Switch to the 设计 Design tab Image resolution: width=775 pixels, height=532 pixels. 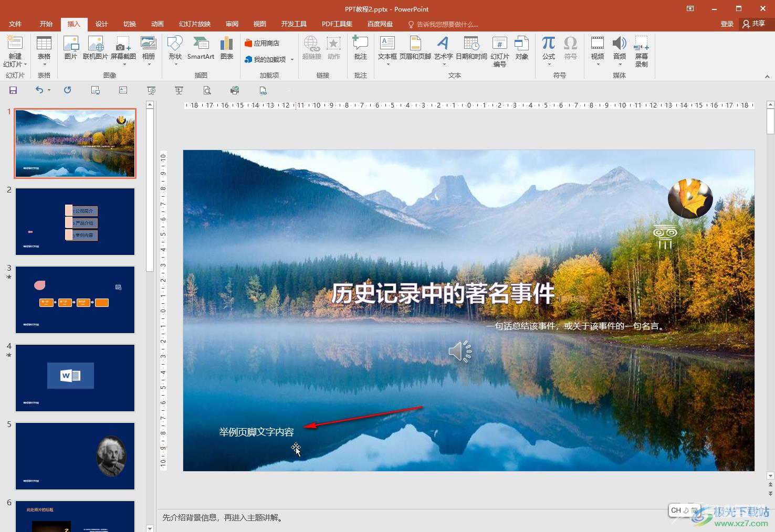(x=102, y=24)
